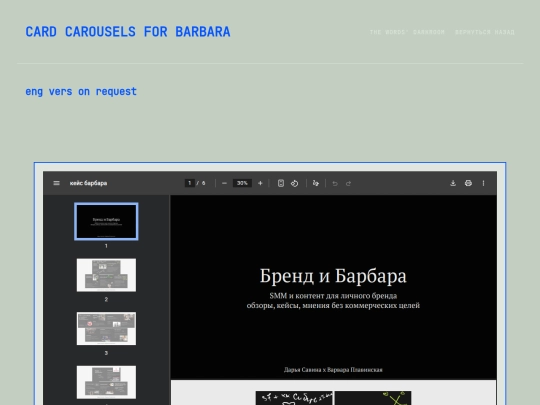The image size is (540, 405).
Task: Select page 3 thumbnail
Action: pyautogui.click(x=106, y=329)
